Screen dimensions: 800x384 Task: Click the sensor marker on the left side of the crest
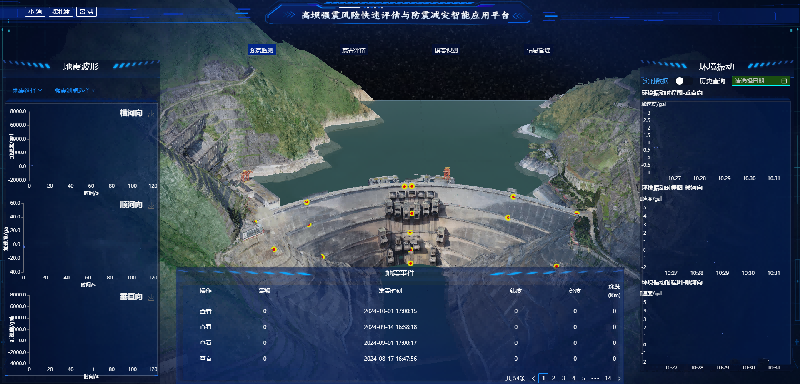pos(307,202)
